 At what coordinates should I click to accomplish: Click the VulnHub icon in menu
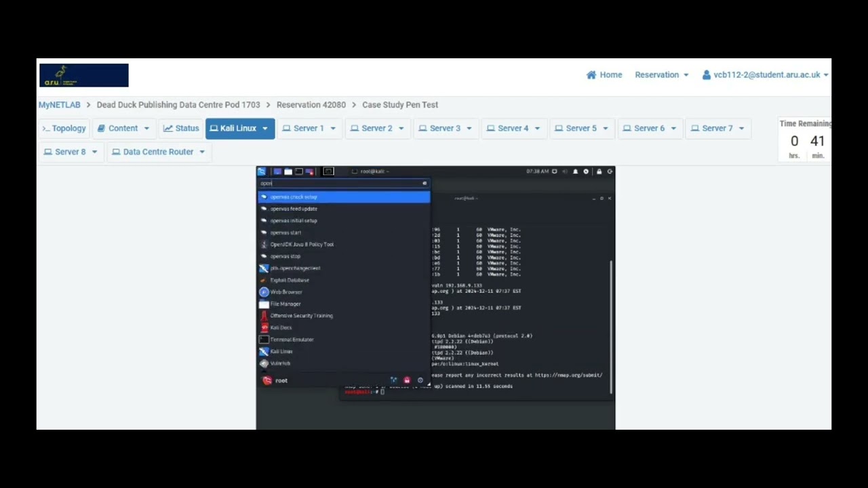(x=264, y=363)
